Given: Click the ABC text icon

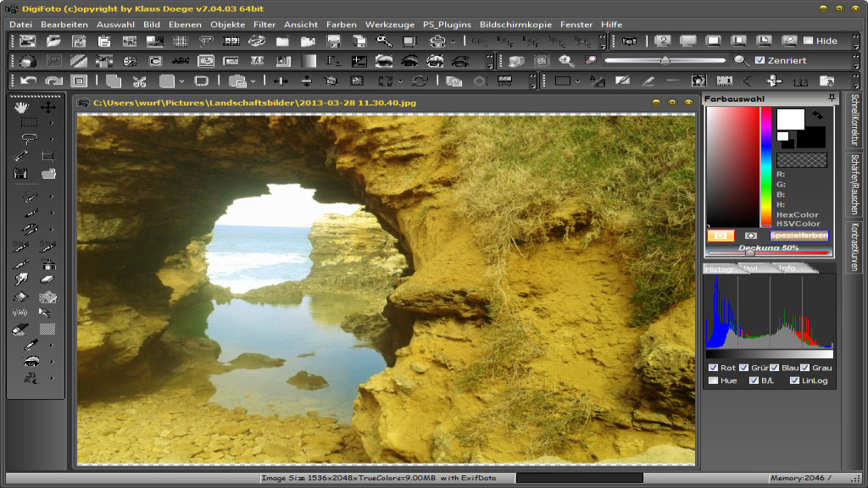Looking at the screenshot, I should [181, 61].
